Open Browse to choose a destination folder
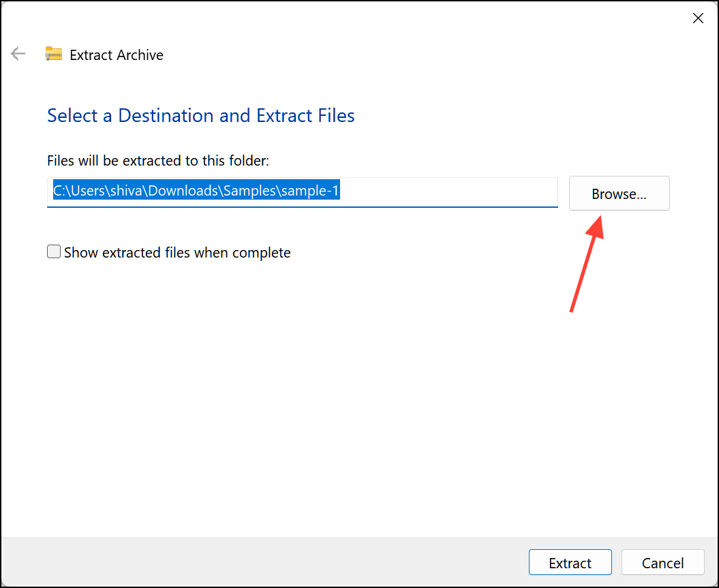 tap(618, 193)
